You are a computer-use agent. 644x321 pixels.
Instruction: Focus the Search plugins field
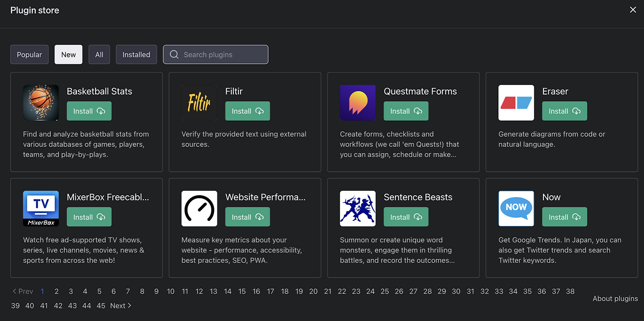[221, 55]
